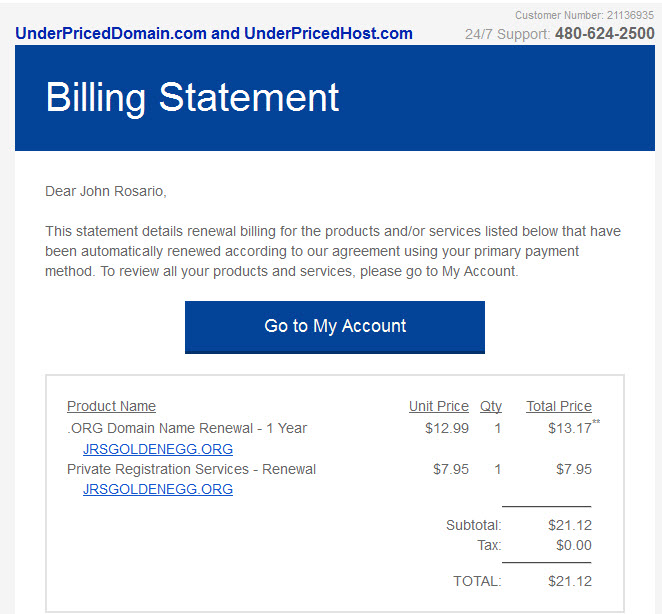Select the Unit Price column header
The width and height of the screenshot is (662, 614).
pyautogui.click(x=439, y=406)
